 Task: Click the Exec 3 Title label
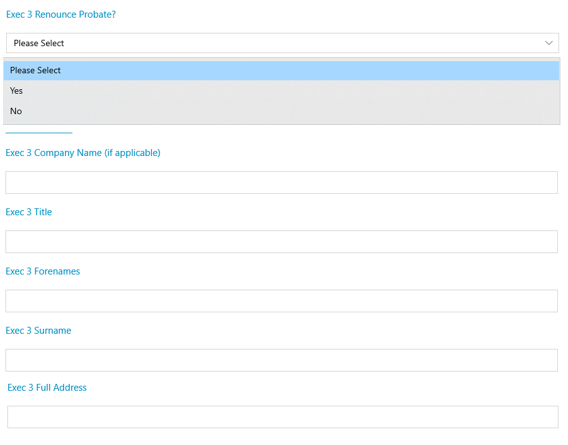point(29,212)
